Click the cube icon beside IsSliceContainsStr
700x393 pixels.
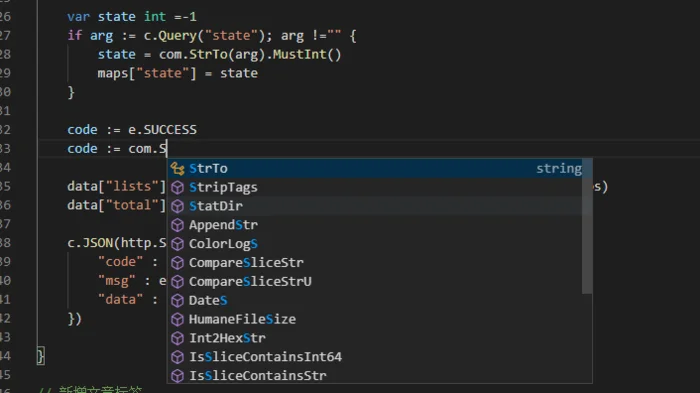pyautogui.click(x=177, y=376)
